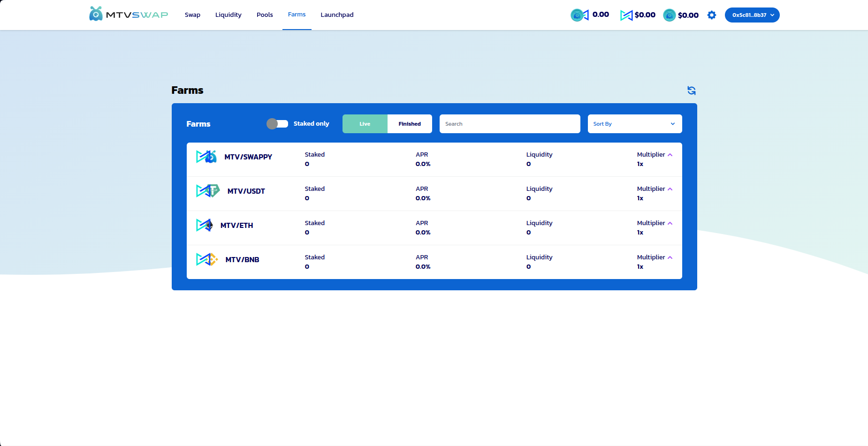Open the Sort By dropdown
The height and width of the screenshot is (446, 868).
(x=635, y=124)
